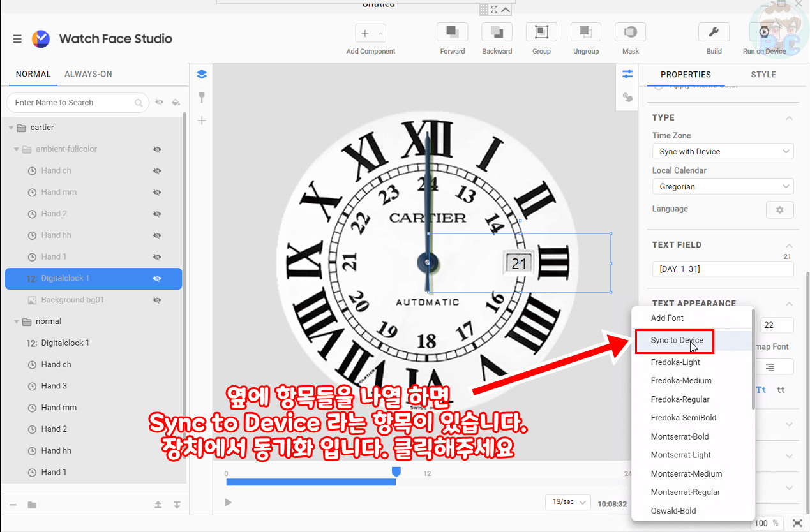Switch to the ALWAYS-ON tab

pyautogui.click(x=88, y=74)
